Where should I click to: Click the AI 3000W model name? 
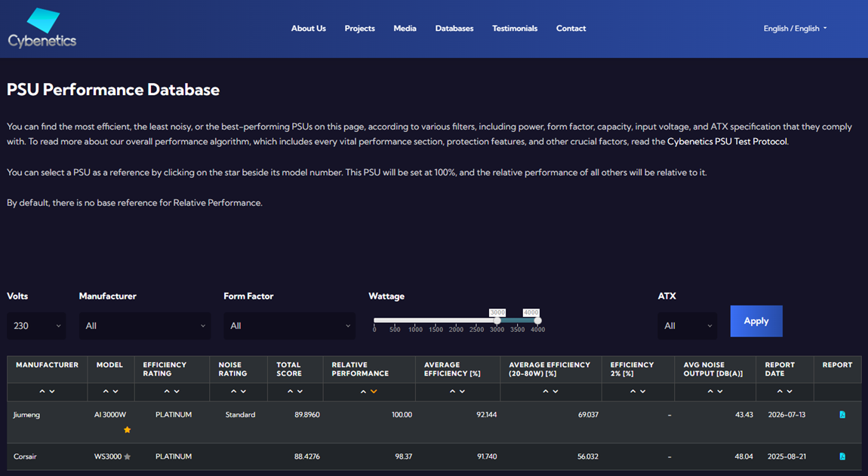click(110, 415)
